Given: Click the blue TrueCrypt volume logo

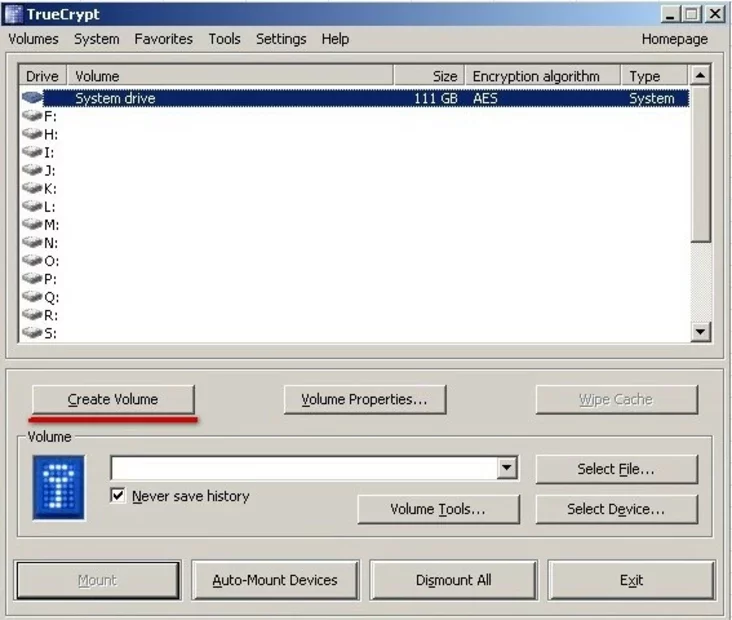Looking at the screenshot, I should pos(58,487).
